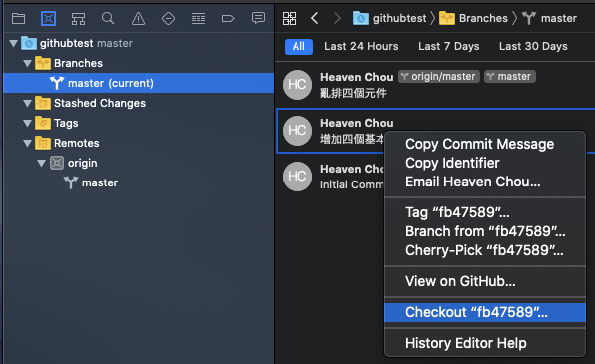Toggle the Tags disclosure triangle

pos(27,124)
